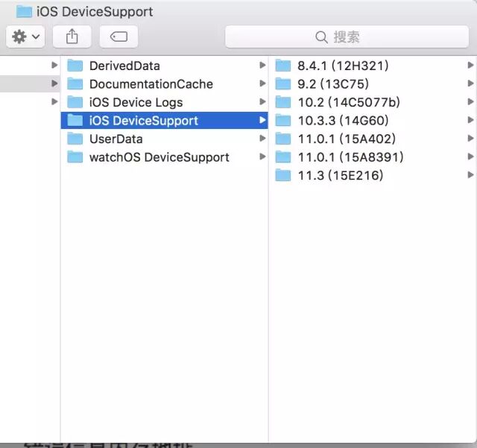Select the DerivedData folder icon
The width and height of the screenshot is (477, 448).
[75, 66]
